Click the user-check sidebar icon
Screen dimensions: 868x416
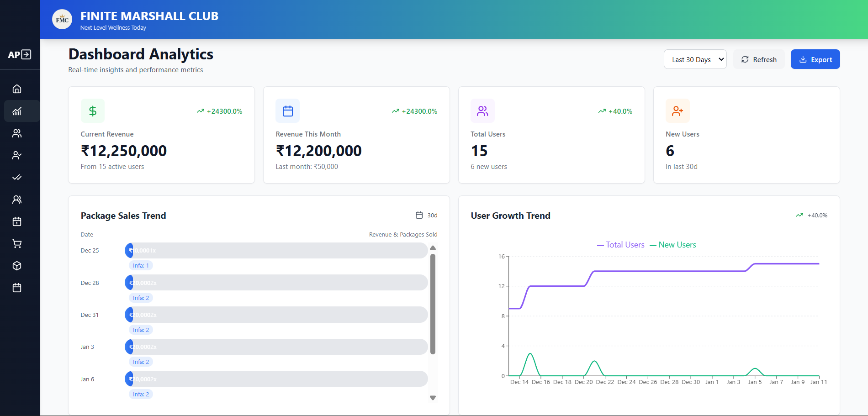click(x=17, y=155)
